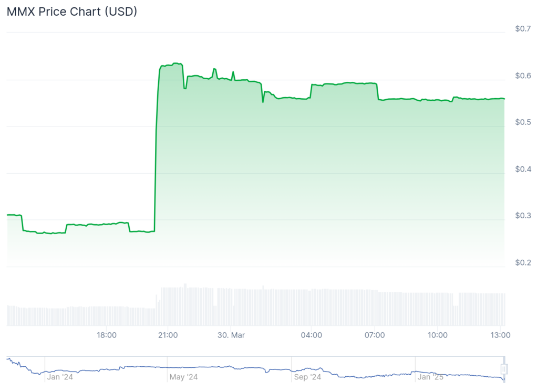The width and height of the screenshot is (538, 392).
Task: Click the price line's highest peak
Action: point(177,63)
